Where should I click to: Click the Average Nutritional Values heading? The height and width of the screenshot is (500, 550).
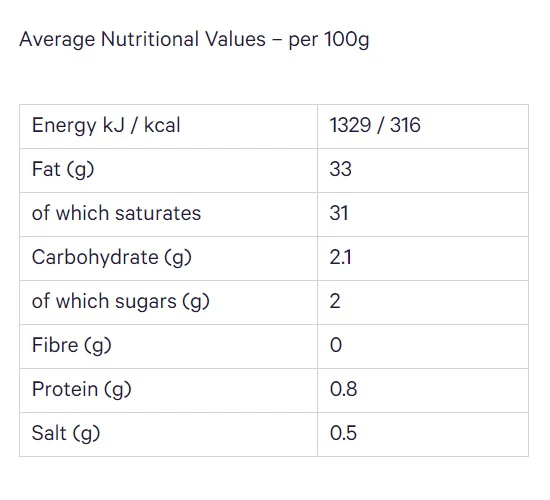pyautogui.click(x=194, y=40)
